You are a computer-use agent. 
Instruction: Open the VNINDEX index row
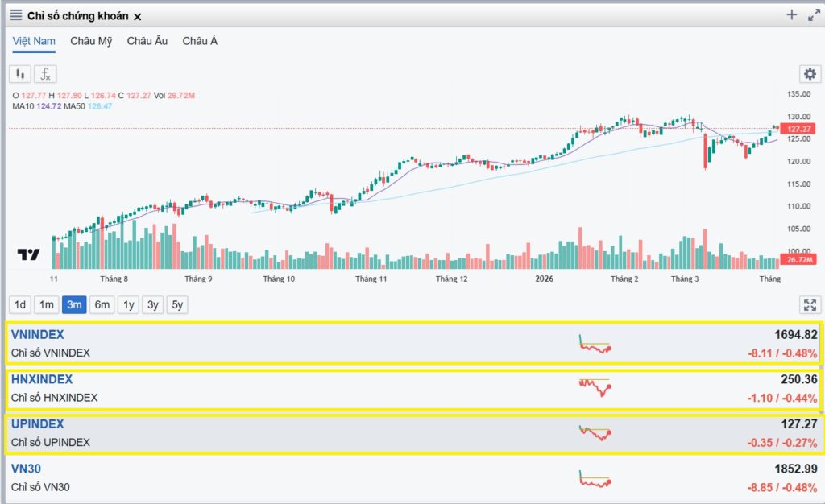[415, 343]
